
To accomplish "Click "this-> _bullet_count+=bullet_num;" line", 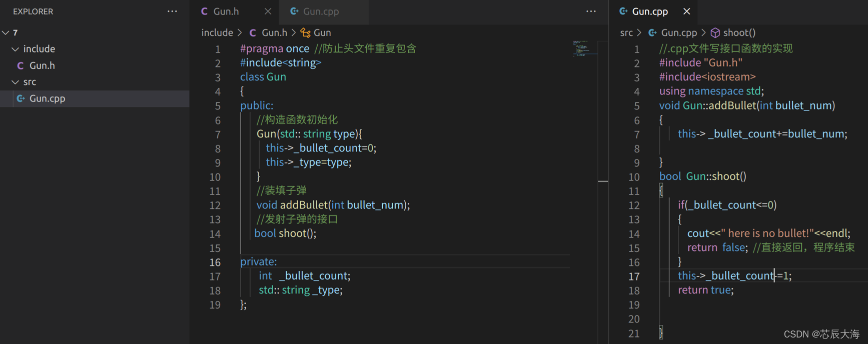I will tap(762, 133).
